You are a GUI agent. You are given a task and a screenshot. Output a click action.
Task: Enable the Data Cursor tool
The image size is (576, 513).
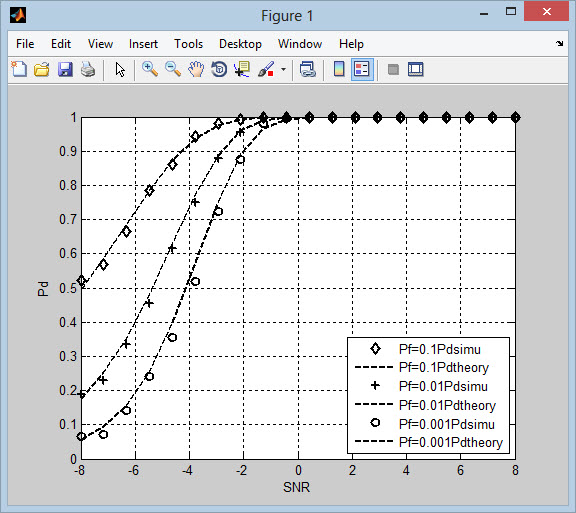242,69
